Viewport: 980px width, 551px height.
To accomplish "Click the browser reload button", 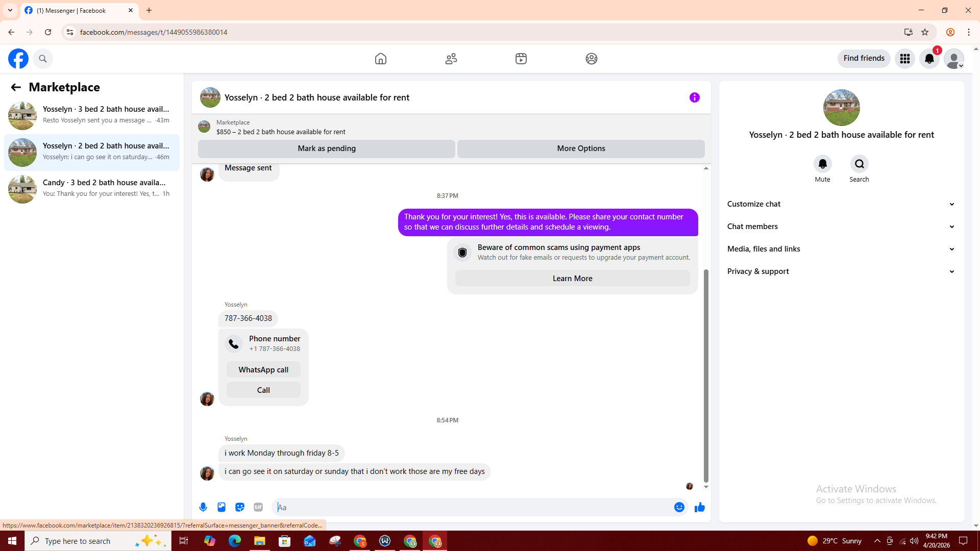I will (48, 32).
